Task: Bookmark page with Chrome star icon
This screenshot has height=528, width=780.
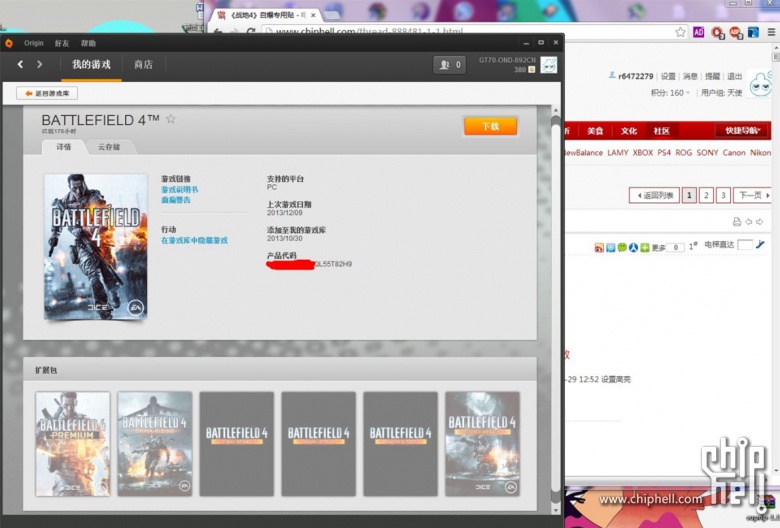Action: point(680,32)
